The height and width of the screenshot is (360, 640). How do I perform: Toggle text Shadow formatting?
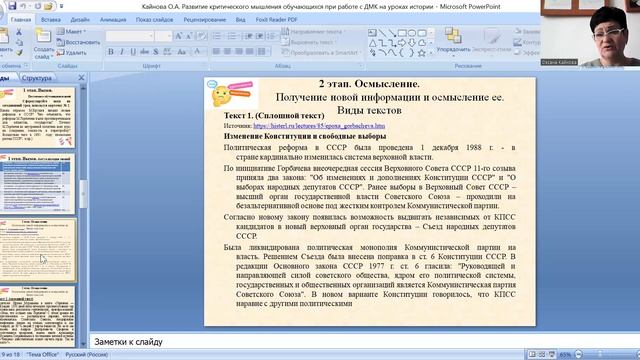tap(156, 52)
